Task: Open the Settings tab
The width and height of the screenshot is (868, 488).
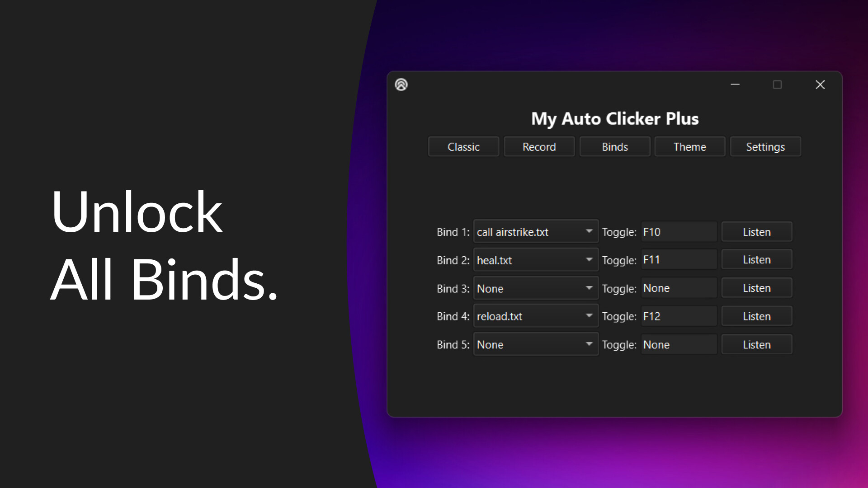Action: tap(765, 146)
